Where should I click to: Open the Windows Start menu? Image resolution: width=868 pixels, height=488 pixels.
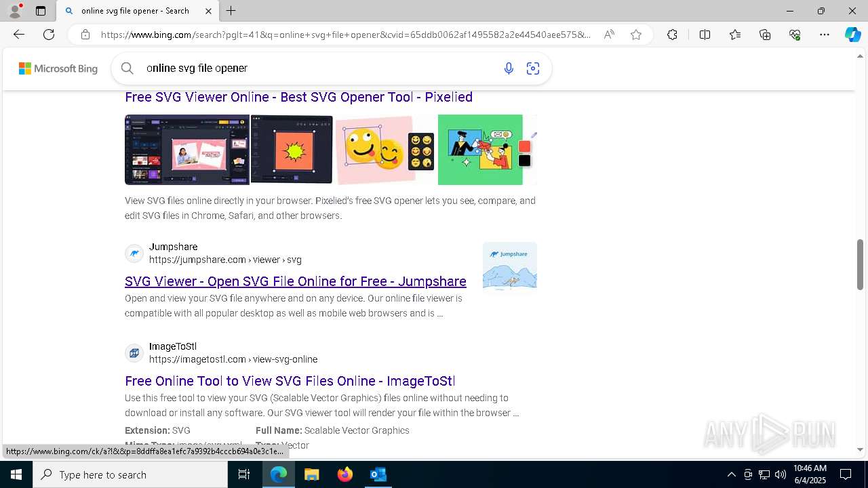click(16, 474)
